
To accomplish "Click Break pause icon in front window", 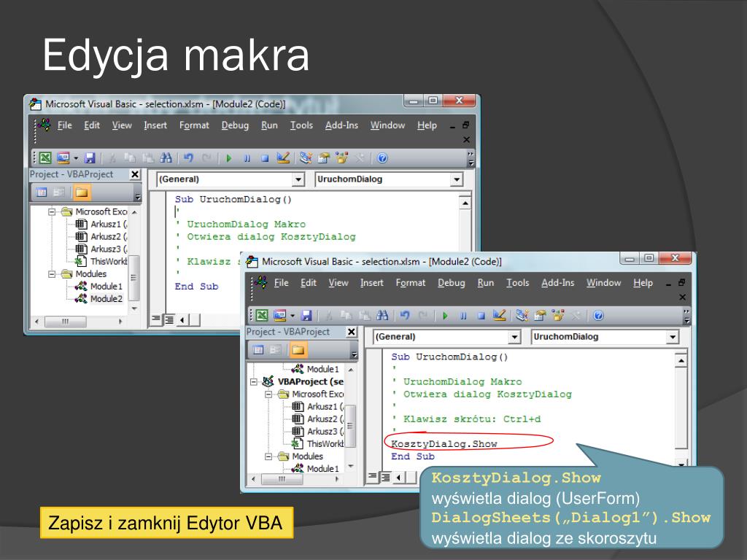I will click(x=463, y=316).
